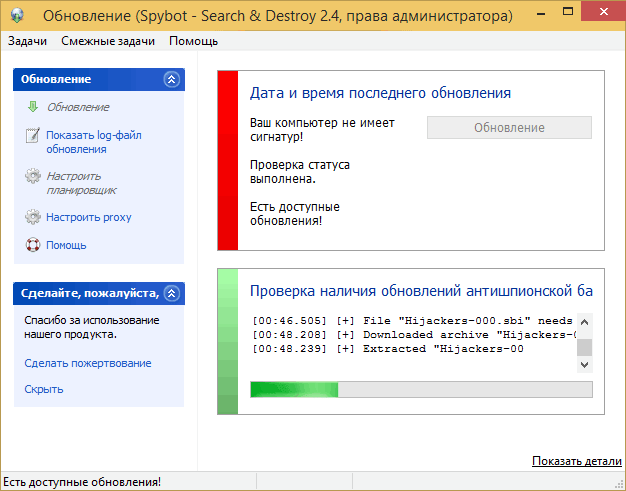Click the log line starting 00:46.505
626x491 pixels.
412,321
